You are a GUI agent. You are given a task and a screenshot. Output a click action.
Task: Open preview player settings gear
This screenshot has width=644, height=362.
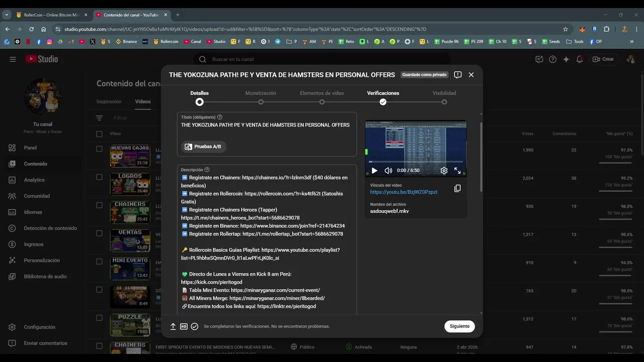[444, 170]
